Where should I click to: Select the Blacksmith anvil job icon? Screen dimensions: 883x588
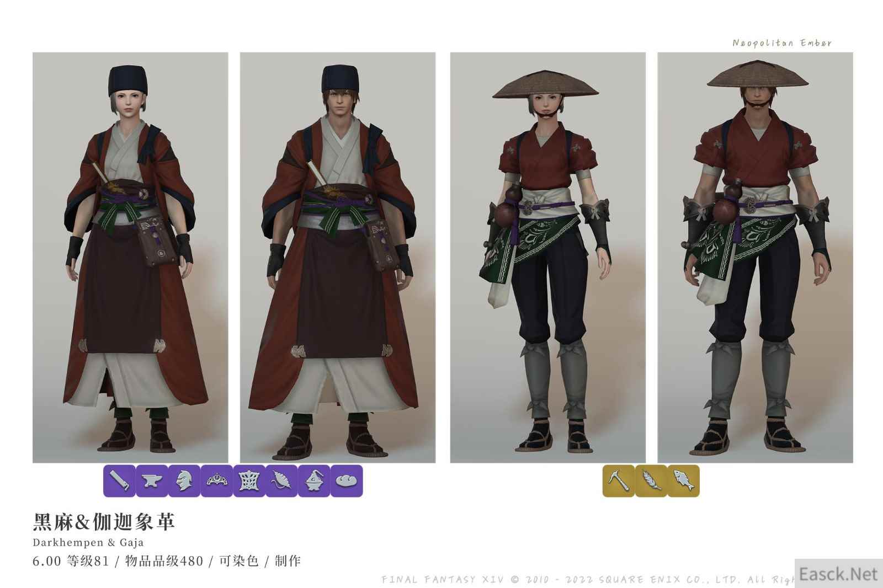152,480
